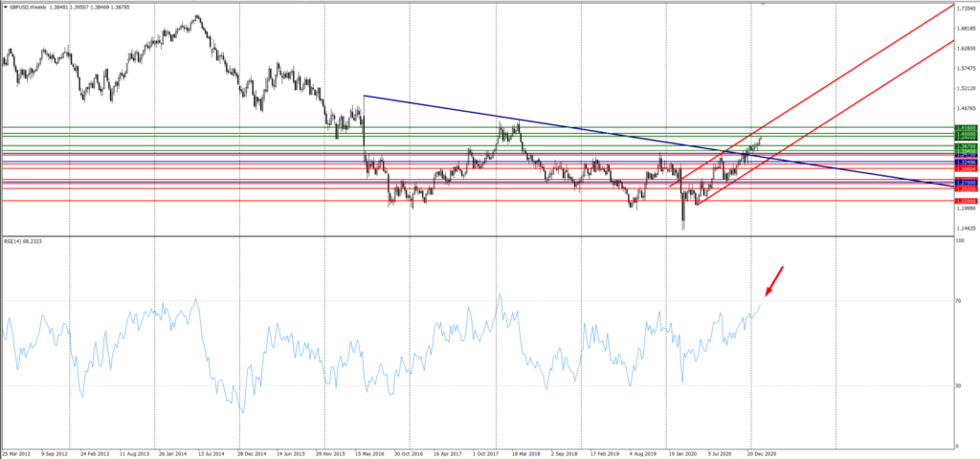Image resolution: width=980 pixels, height=459 pixels.
Task: Click the RSI 100 scale value
Action: coord(961,239)
